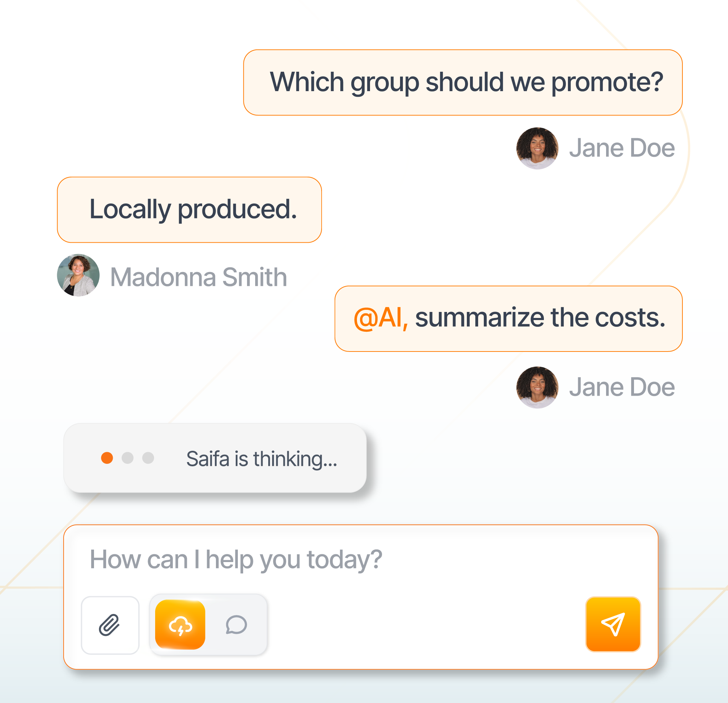The height and width of the screenshot is (703, 728).
Task: Click Jane Doe's name under the promote question
Action: (622, 148)
